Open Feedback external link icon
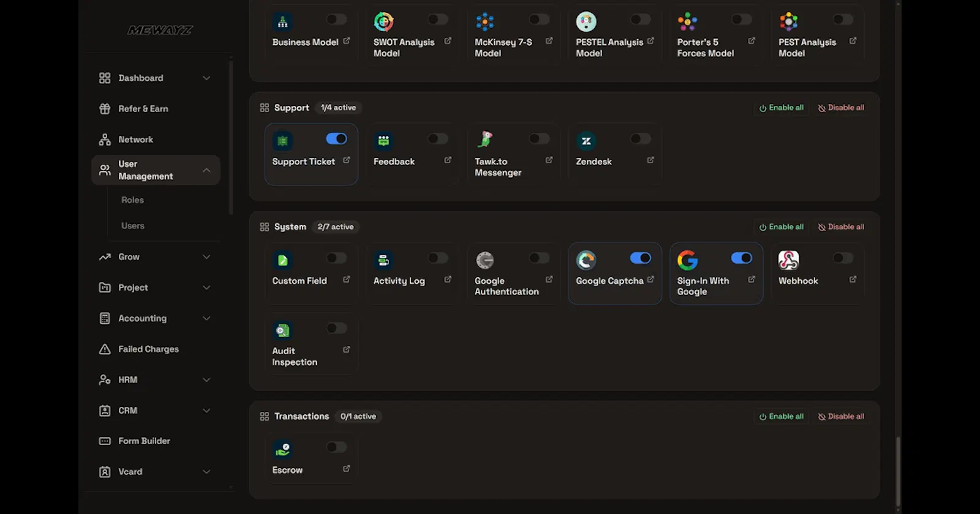The height and width of the screenshot is (514, 980). [448, 160]
